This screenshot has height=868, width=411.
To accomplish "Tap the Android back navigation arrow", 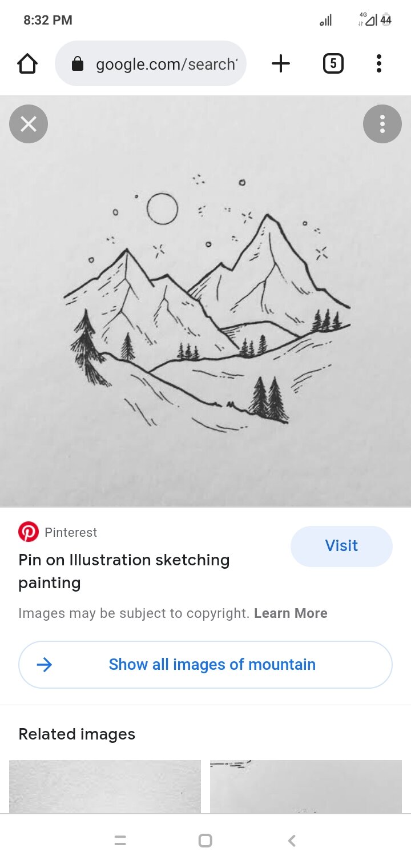I will click(292, 841).
